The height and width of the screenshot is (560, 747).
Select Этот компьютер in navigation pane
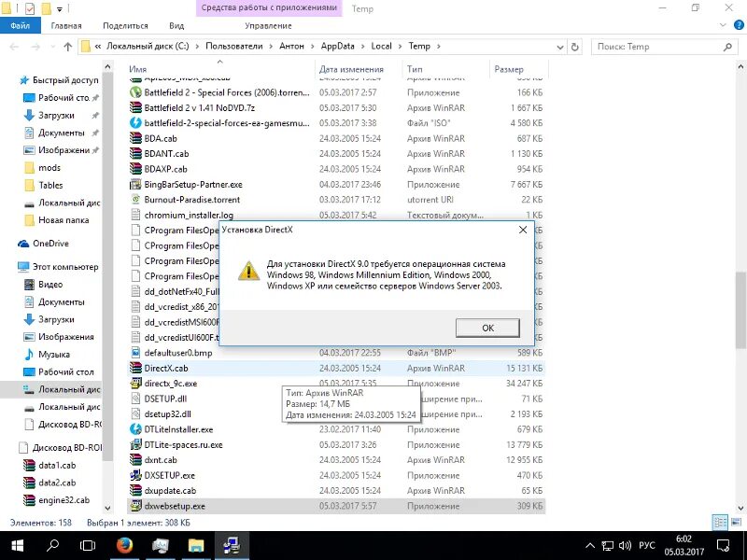point(64,267)
